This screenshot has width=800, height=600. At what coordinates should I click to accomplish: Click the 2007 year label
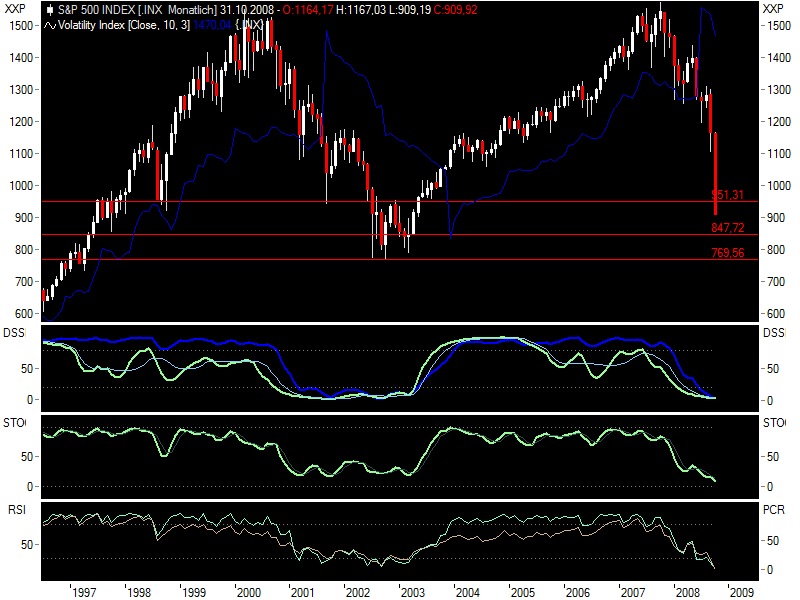[633, 592]
